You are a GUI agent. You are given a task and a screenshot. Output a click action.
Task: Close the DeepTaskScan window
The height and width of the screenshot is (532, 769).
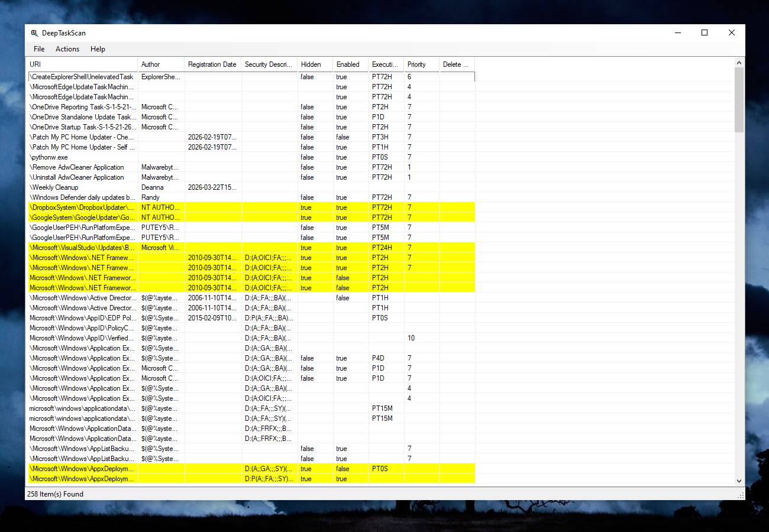click(x=732, y=33)
